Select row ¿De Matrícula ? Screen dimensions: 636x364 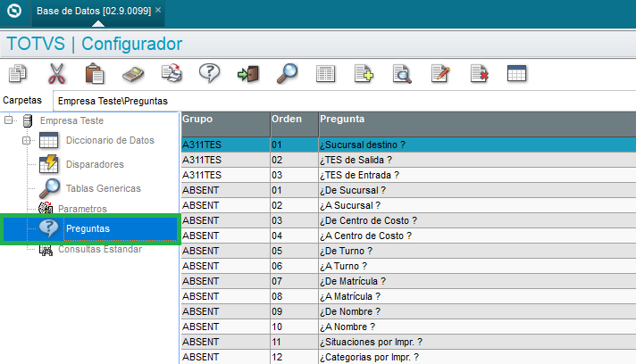[408, 281]
